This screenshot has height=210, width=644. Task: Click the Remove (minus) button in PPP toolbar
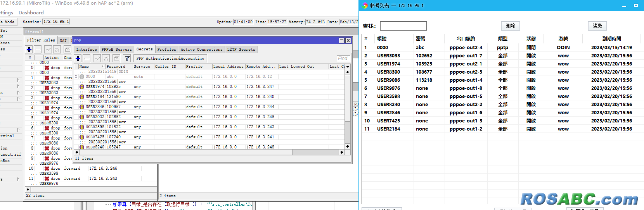click(x=87, y=59)
